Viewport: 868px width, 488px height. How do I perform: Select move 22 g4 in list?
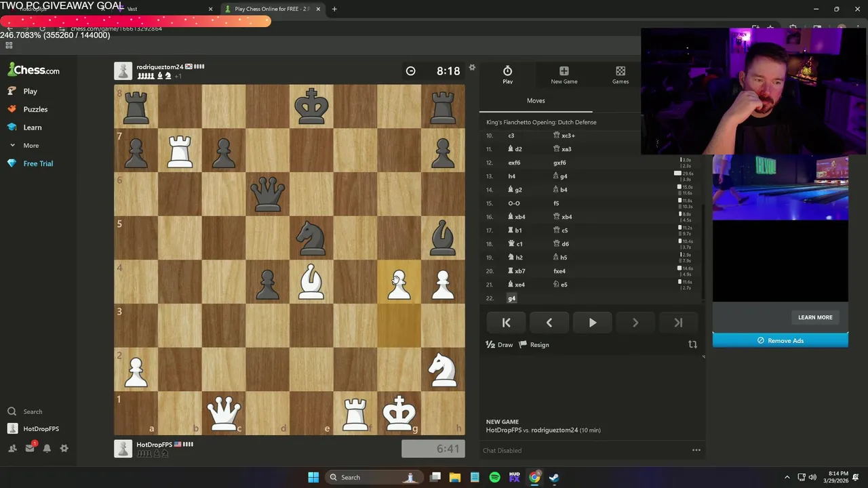point(512,298)
